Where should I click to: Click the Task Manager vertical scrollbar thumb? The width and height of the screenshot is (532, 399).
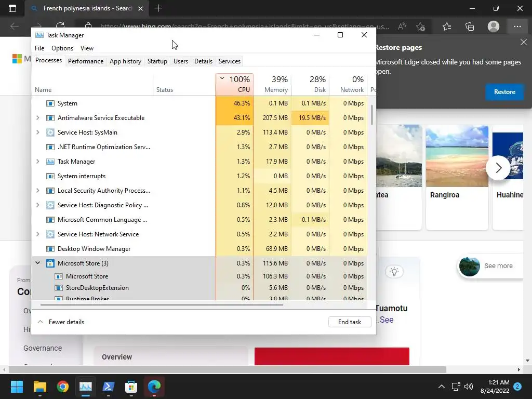pyautogui.click(x=372, y=115)
